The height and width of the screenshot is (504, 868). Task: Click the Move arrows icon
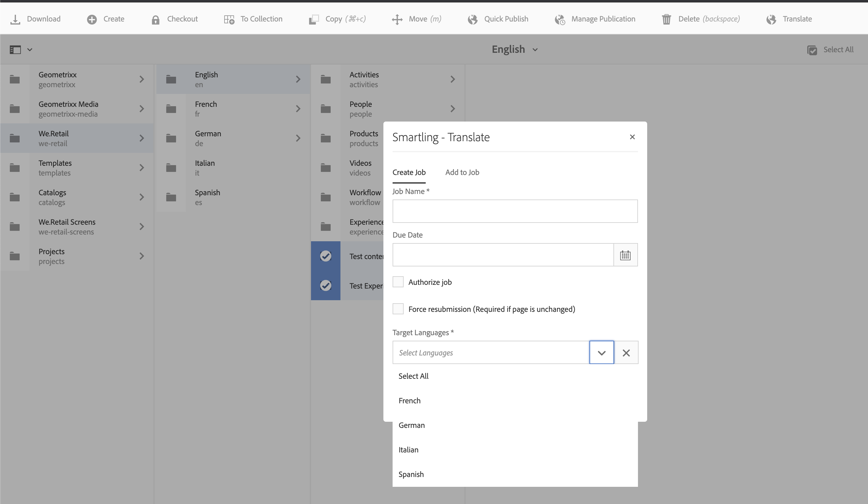pos(397,20)
